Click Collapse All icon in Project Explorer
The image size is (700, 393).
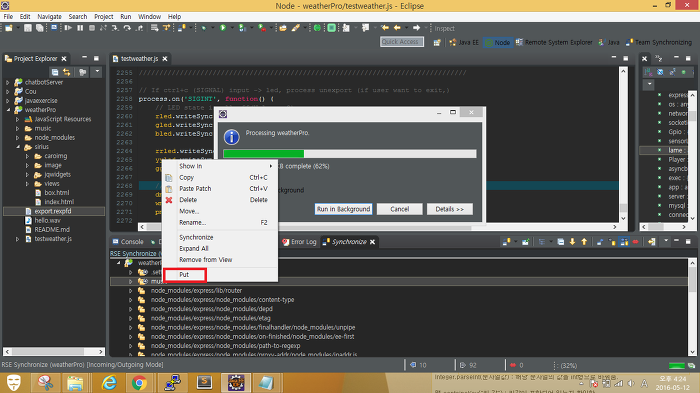click(x=54, y=72)
